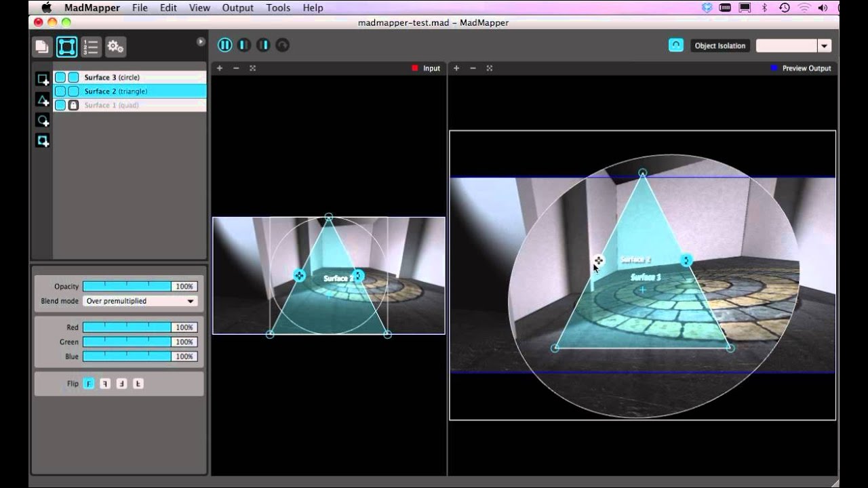The height and width of the screenshot is (488, 868).
Task: Click the add triangle surface tool
Action: 43,100
